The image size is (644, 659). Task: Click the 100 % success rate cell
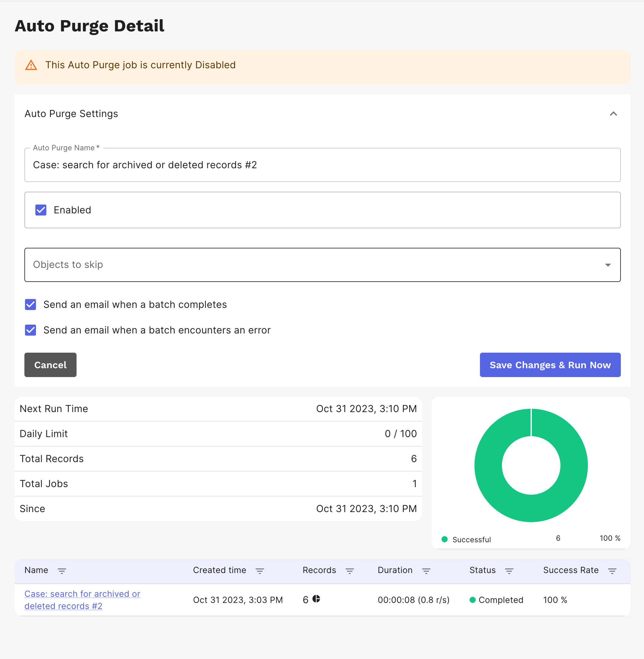555,600
